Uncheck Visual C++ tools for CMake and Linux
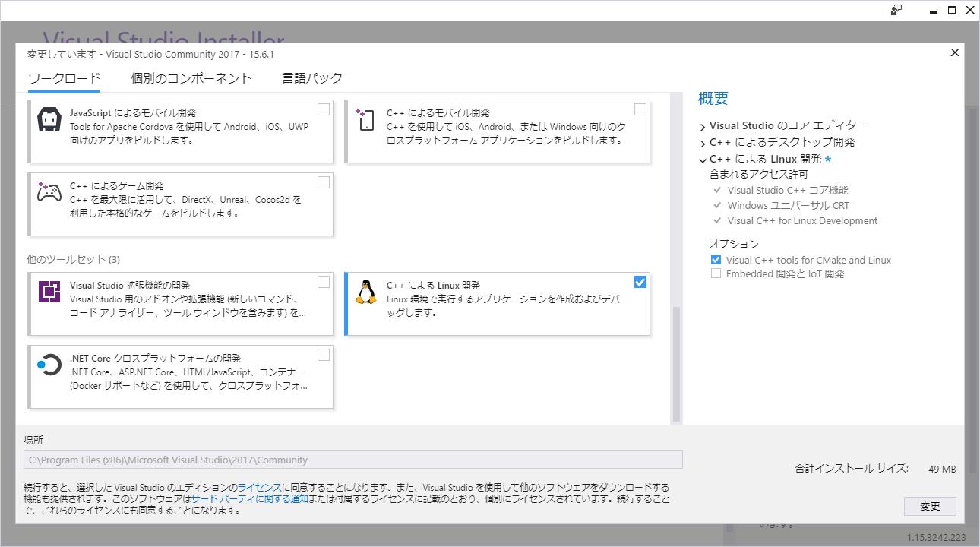980x547 pixels. (716, 260)
